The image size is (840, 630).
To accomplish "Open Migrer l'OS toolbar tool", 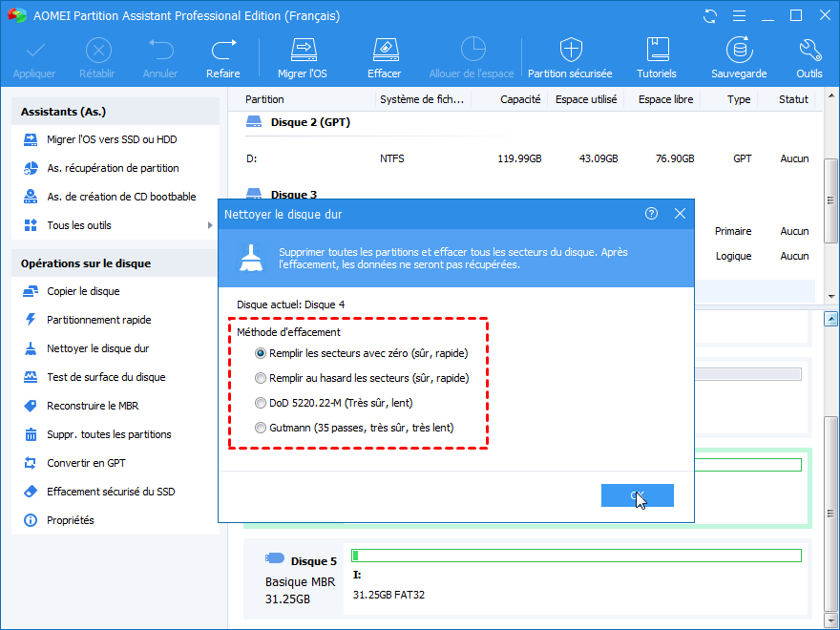I will tap(303, 58).
